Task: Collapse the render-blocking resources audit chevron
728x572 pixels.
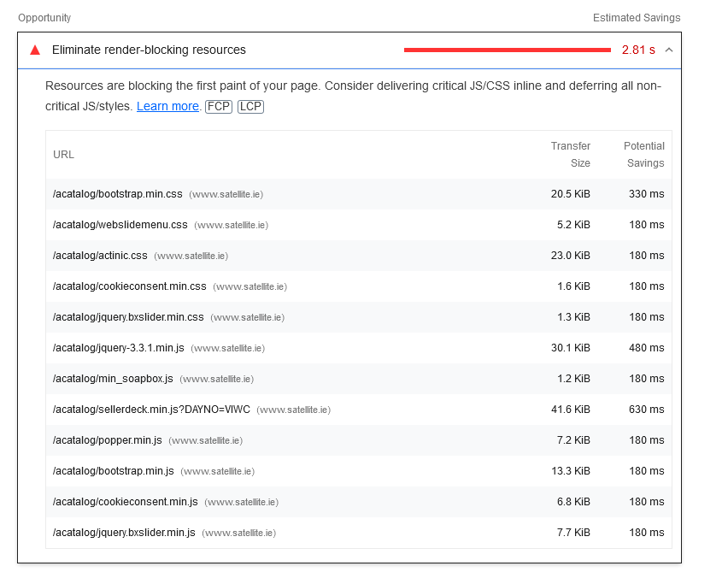Action: click(669, 50)
